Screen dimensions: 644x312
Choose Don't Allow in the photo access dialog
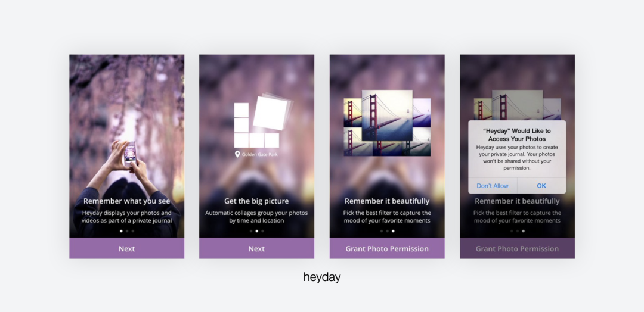click(493, 186)
